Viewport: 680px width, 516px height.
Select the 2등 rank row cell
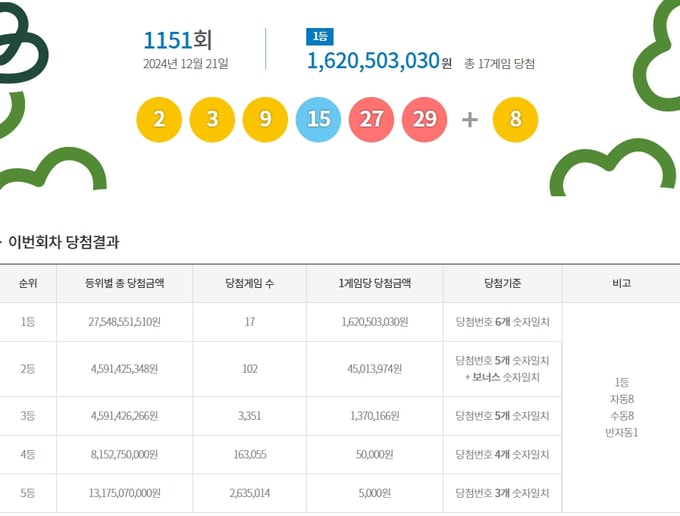(x=28, y=369)
